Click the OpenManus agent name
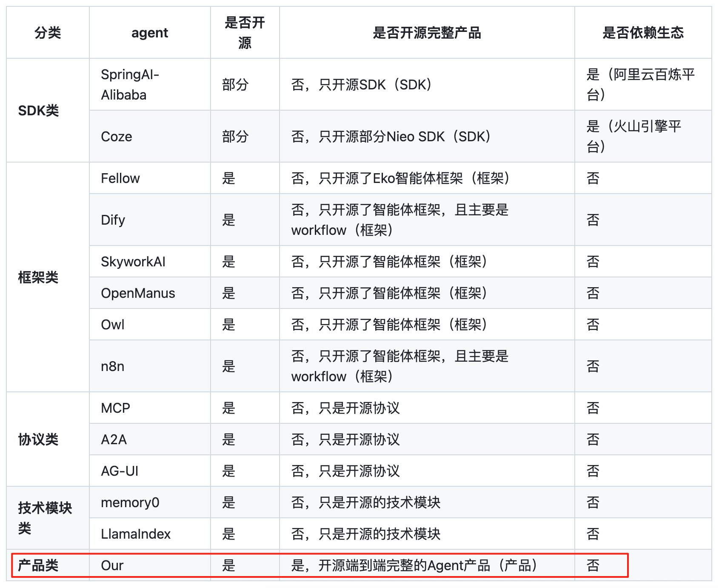Image resolution: width=719 pixels, height=588 pixels. [138, 293]
